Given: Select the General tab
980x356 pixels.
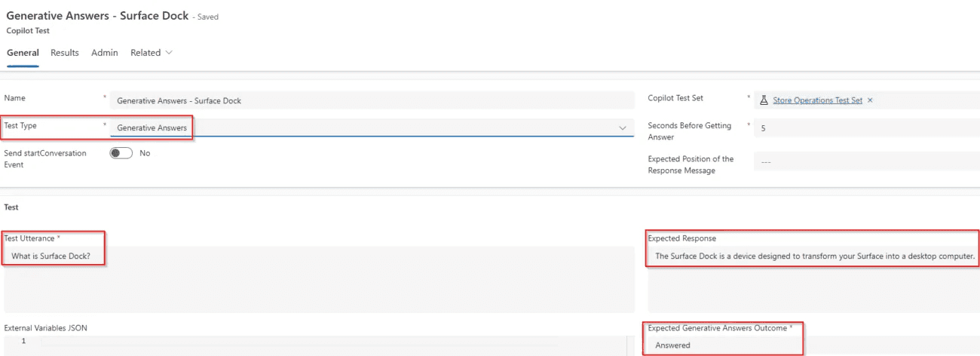Looking at the screenshot, I should tap(23, 53).
